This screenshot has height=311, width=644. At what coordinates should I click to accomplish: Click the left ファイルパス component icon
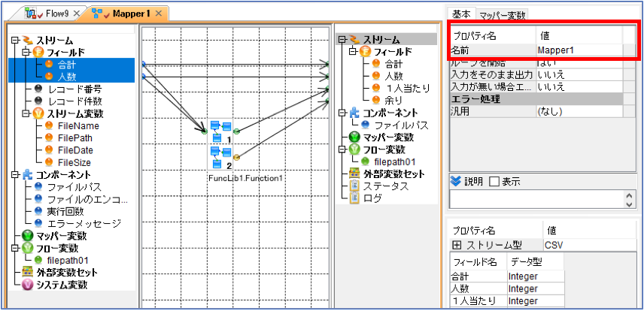[39, 187]
